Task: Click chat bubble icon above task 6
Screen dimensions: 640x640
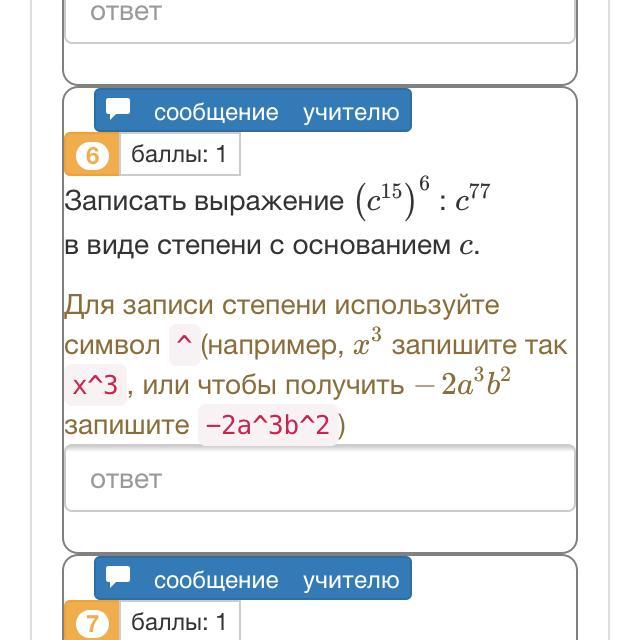Action: coord(119,110)
